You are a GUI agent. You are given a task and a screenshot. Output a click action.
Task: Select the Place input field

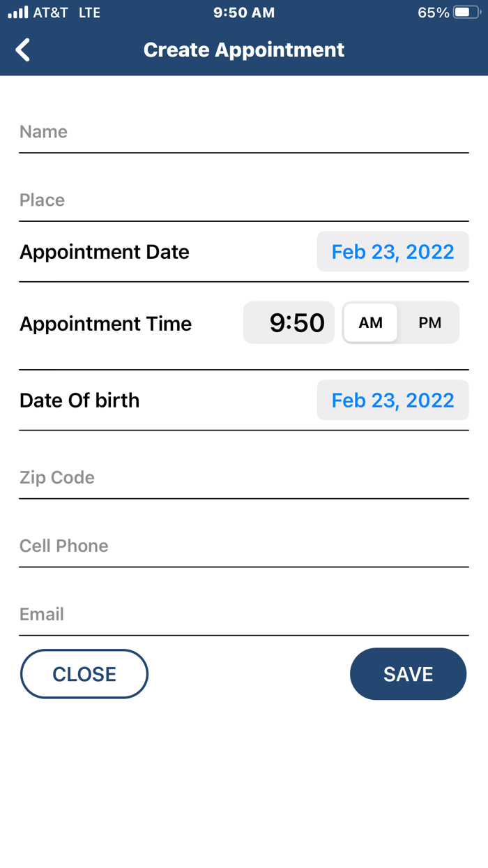pyautogui.click(x=244, y=201)
